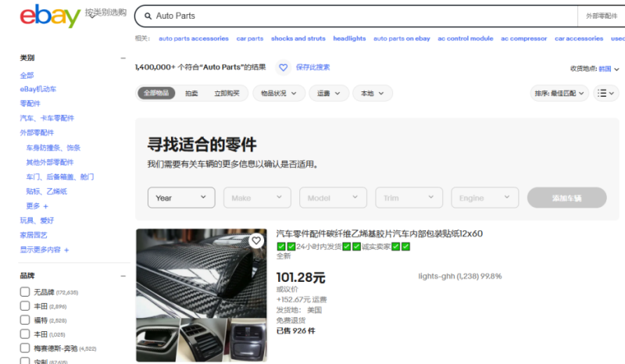The width and height of the screenshot is (625, 364).
Task: Enable the 梅赛德斯-奔驰 brand filter
Action: point(25,348)
